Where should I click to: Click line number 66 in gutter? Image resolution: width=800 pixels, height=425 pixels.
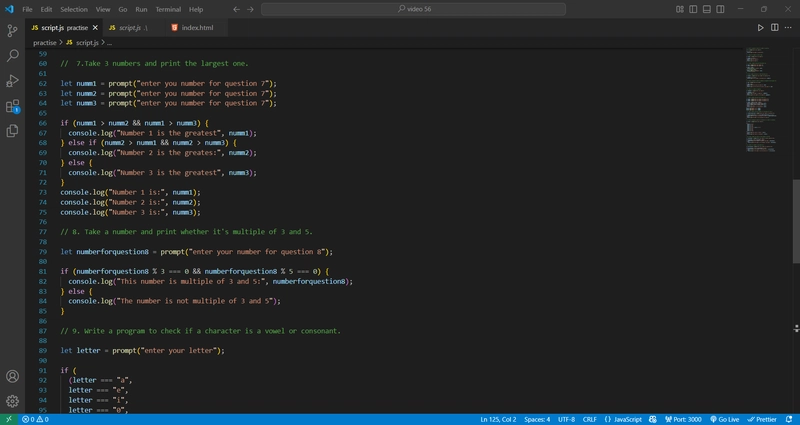click(x=42, y=123)
